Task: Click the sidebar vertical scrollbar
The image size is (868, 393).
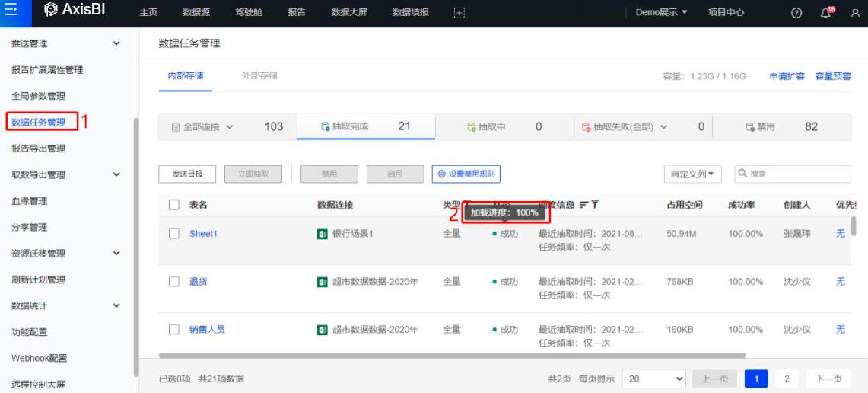Action: coord(136,247)
